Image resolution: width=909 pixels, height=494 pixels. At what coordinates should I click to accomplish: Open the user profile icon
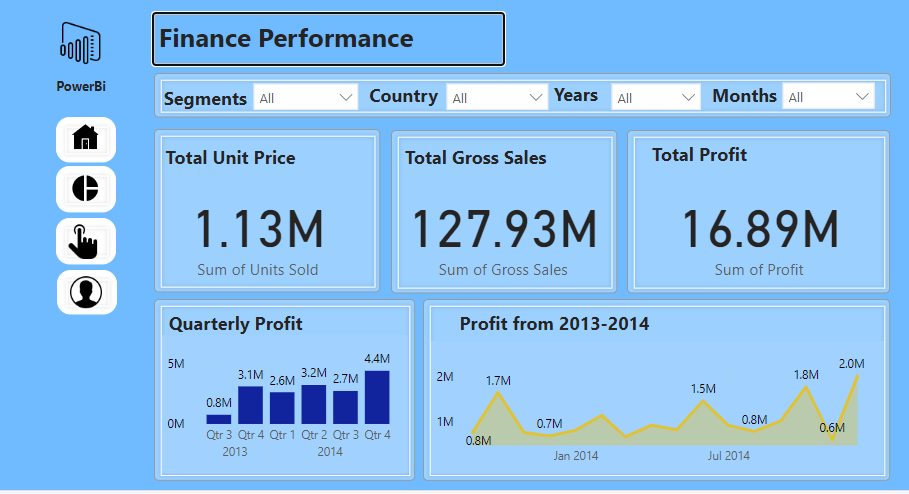click(86, 292)
